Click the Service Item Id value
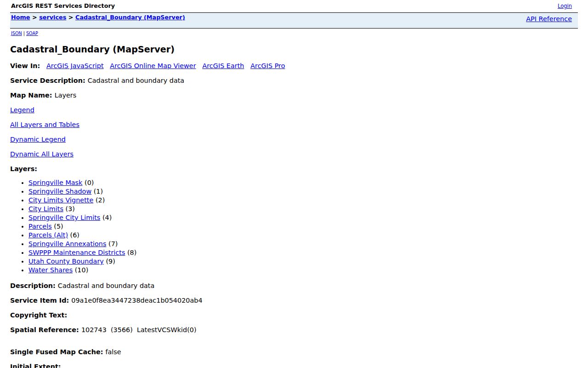The height and width of the screenshot is (368, 588). point(137,300)
